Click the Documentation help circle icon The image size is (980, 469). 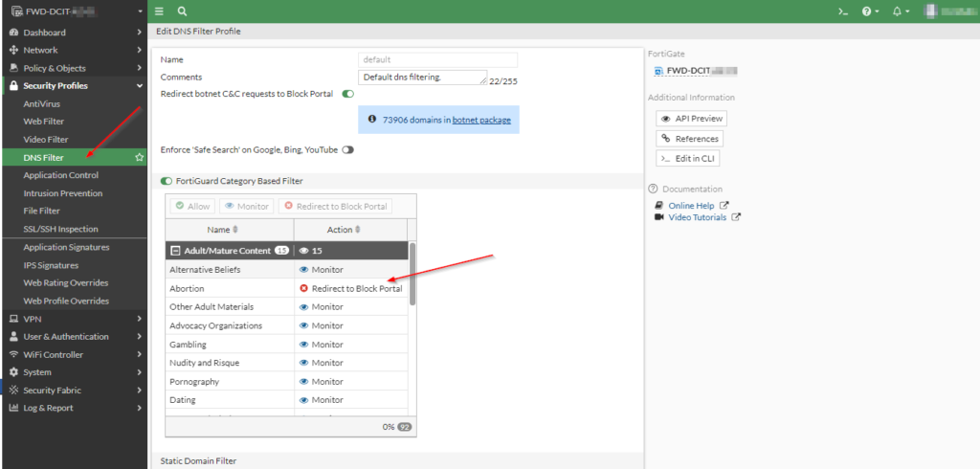(653, 189)
